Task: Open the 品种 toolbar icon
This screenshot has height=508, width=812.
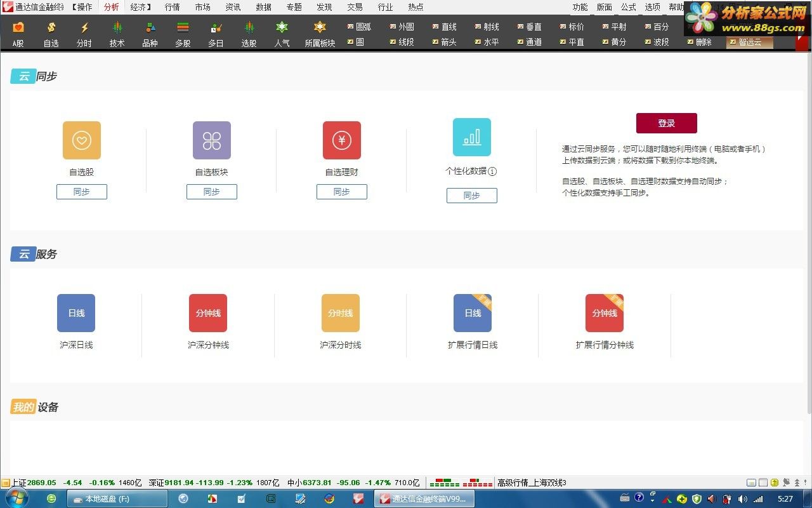Action: (150, 34)
